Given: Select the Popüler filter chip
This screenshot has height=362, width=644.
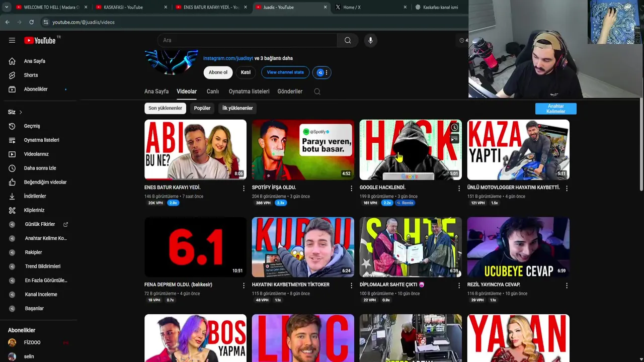Looking at the screenshot, I should [202, 108].
